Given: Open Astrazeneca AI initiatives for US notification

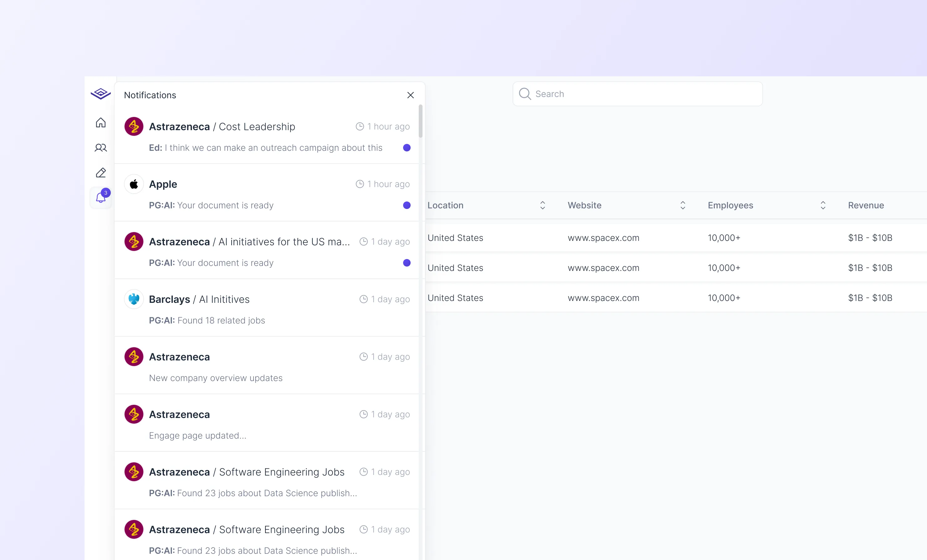Looking at the screenshot, I should point(267,250).
